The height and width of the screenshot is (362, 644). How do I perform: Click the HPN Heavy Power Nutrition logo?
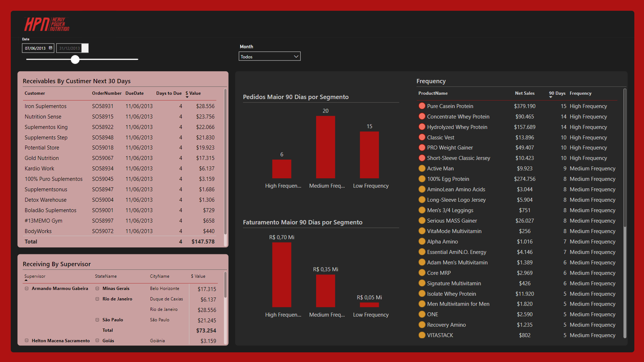[x=46, y=24]
